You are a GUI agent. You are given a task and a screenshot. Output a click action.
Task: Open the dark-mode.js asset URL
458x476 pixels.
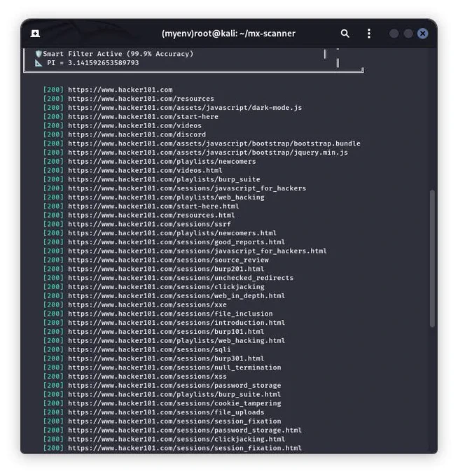click(185, 108)
